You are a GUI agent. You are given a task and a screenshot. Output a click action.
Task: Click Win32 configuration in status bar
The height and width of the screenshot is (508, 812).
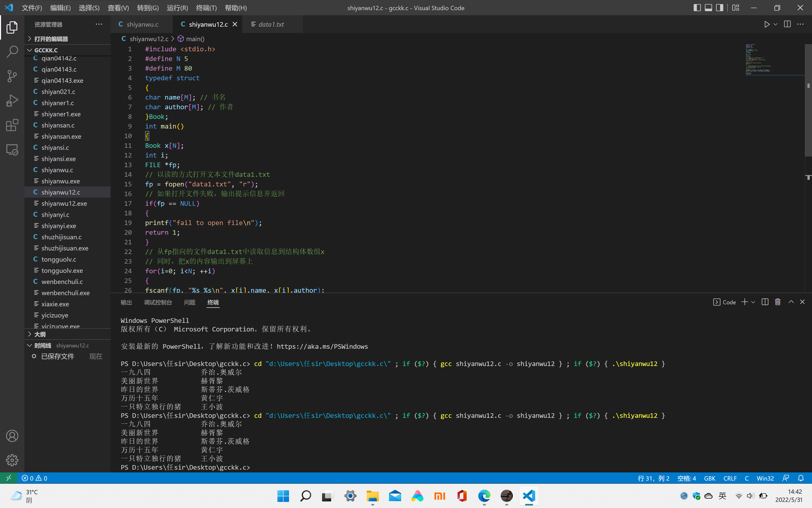765,478
